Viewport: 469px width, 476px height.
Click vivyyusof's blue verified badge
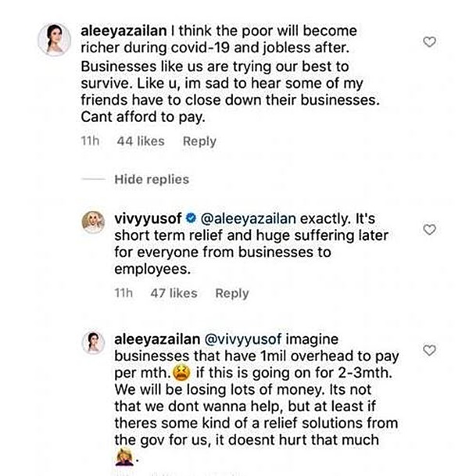coord(191,218)
